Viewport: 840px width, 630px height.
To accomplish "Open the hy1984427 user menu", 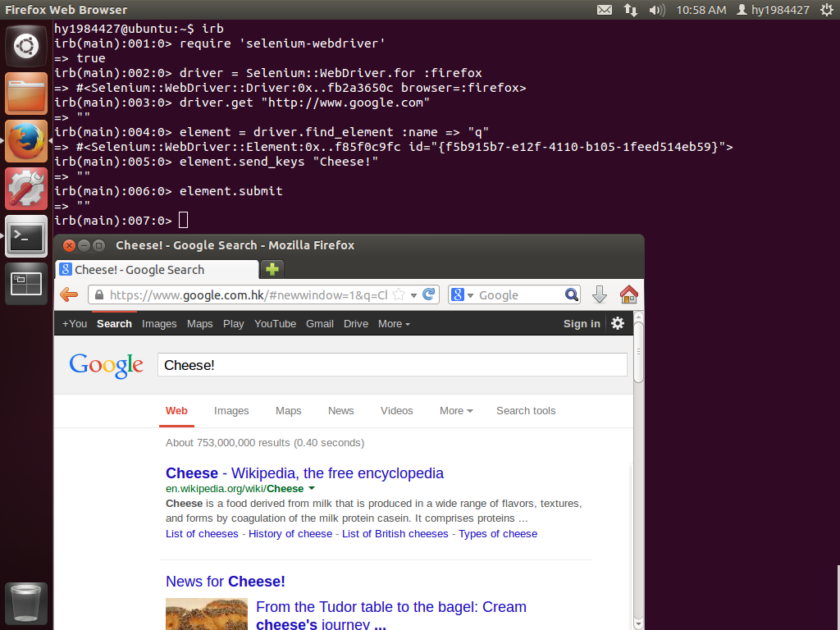I will coord(773,10).
